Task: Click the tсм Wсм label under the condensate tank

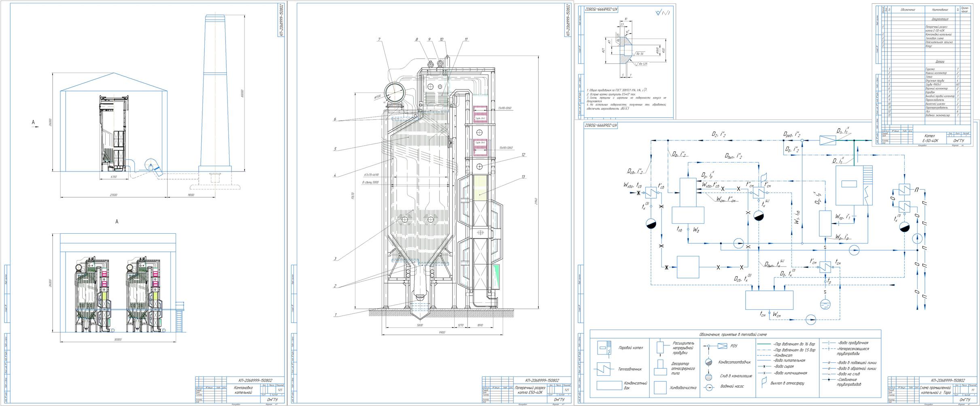Action: [x=770, y=314]
